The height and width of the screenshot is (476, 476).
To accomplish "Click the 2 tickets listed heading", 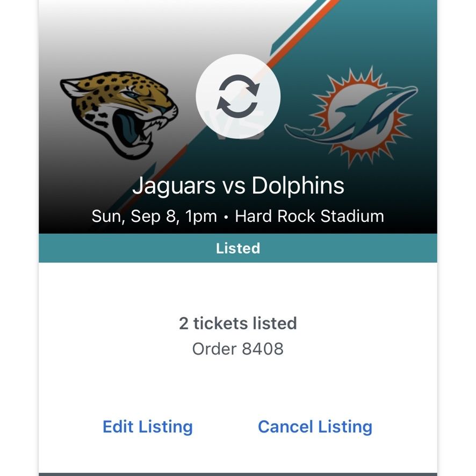I will click(x=238, y=323).
